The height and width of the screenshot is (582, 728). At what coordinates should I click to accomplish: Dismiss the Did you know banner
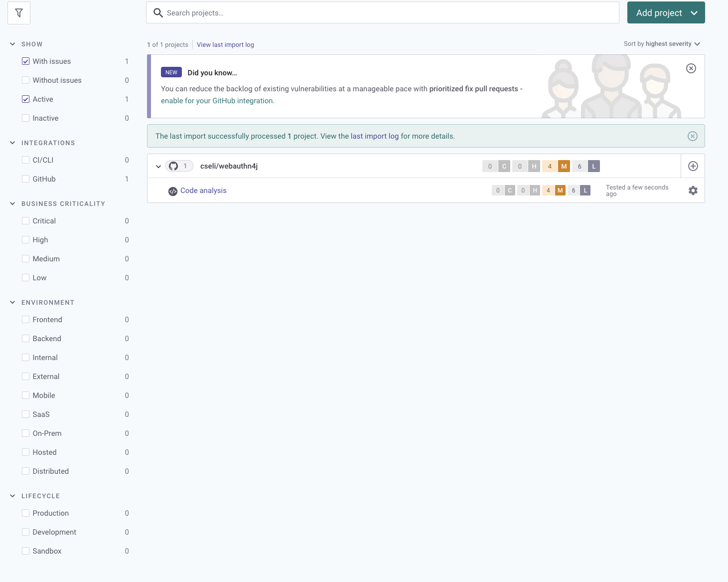click(x=691, y=68)
